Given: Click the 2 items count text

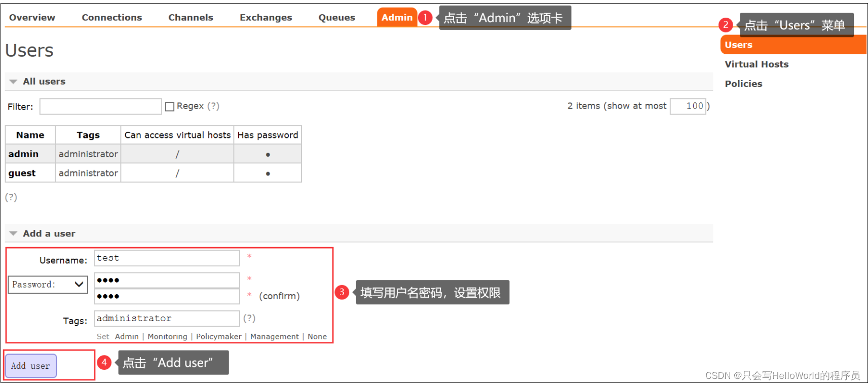Looking at the screenshot, I should (583, 106).
